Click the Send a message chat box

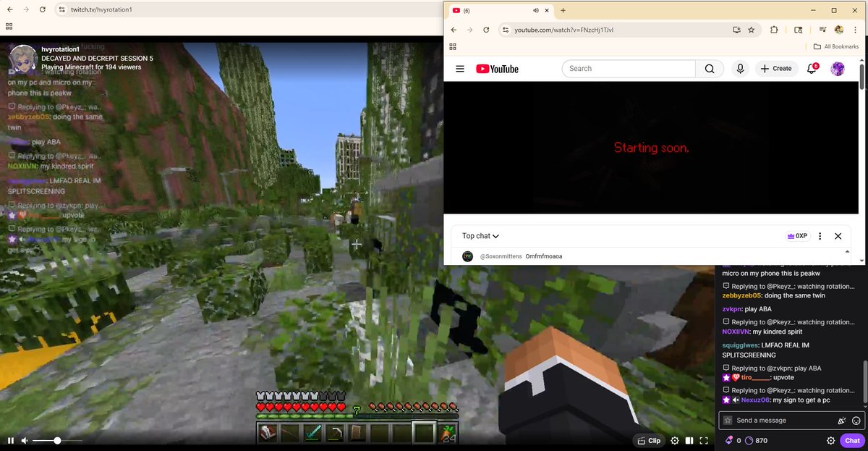[x=792, y=421]
